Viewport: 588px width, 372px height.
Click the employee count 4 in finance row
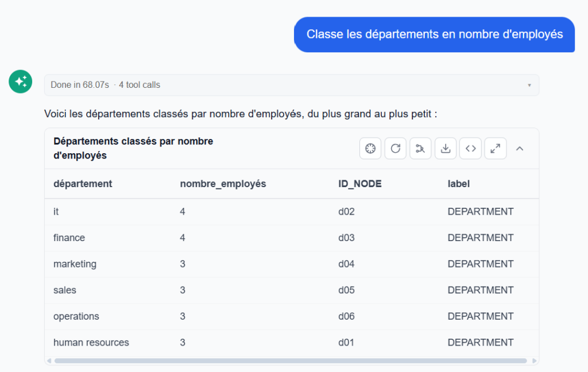(x=183, y=238)
